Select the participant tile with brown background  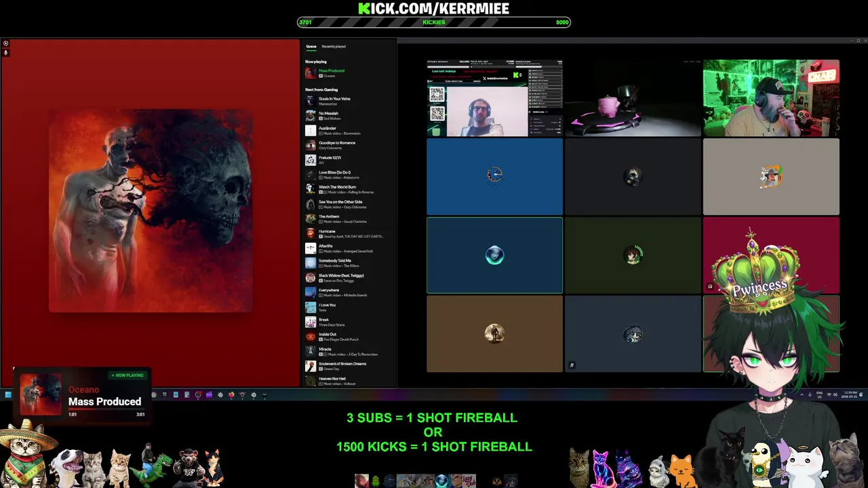[494, 334]
